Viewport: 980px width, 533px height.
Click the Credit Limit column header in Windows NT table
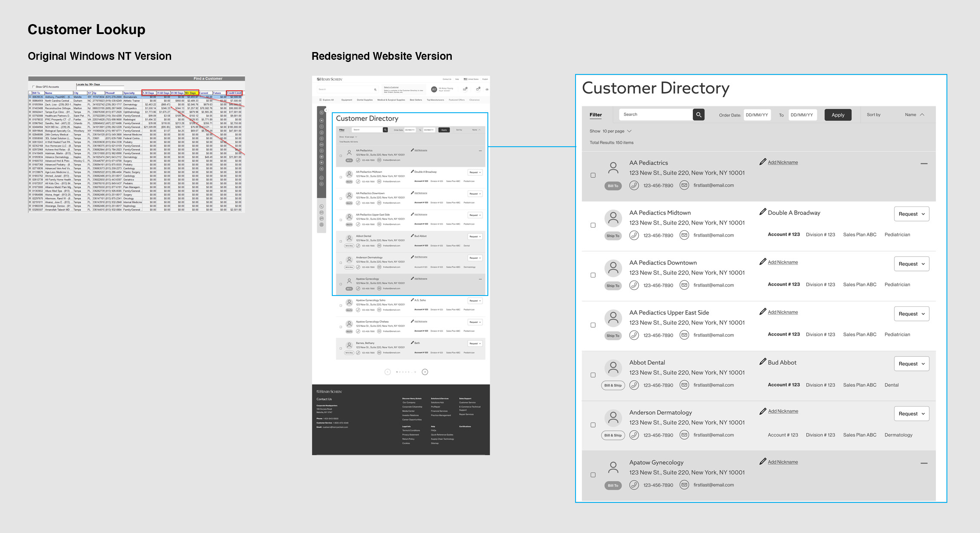pyautogui.click(x=234, y=93)
